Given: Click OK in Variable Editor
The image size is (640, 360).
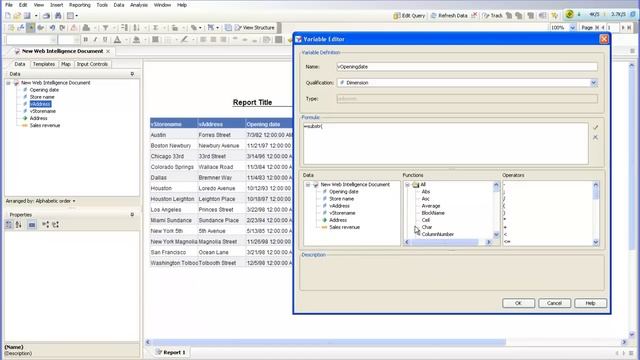Looking at the screenshot, I should point(518,303).
